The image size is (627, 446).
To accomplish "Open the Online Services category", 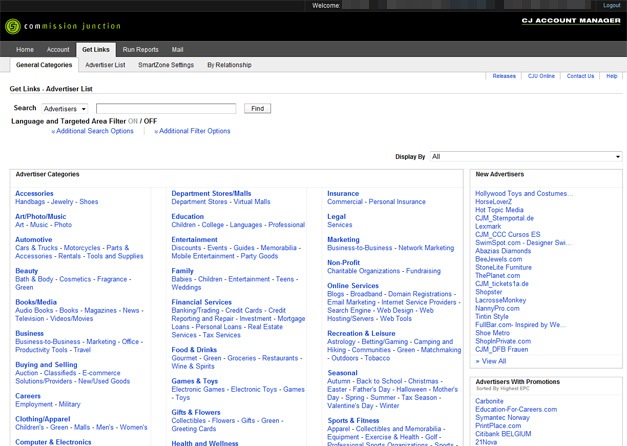I will 353,286.
